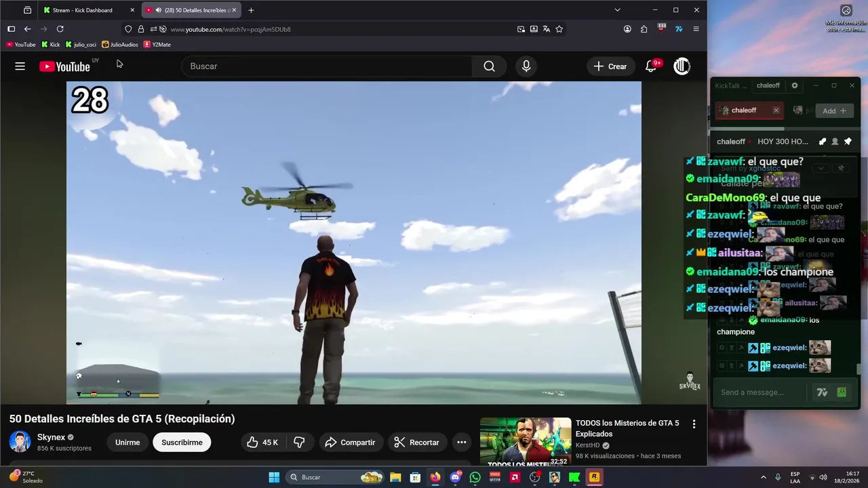868x488 pixels.
Task: Open the Kick emote picker in KickTalk
Action: click(x=842, y=392)
